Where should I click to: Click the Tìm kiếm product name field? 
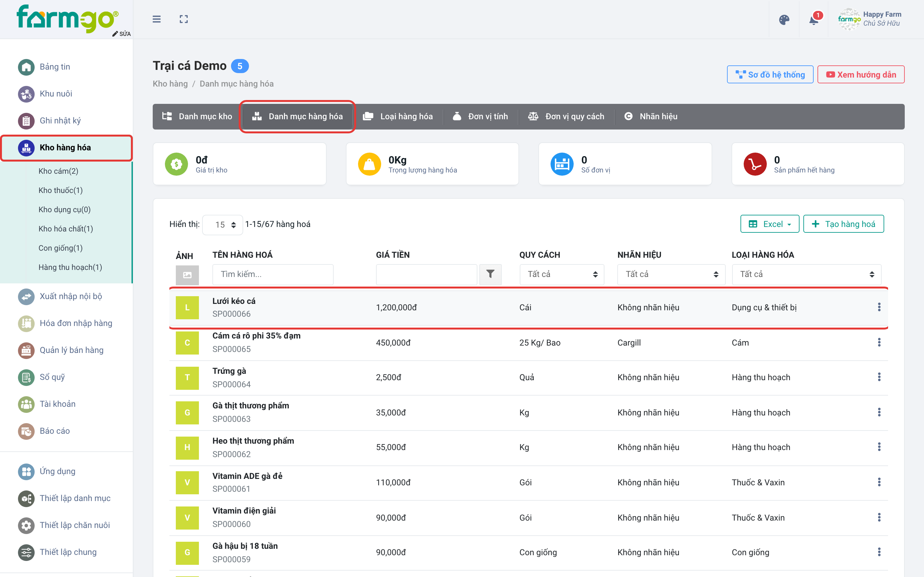(x=273, y=274)
